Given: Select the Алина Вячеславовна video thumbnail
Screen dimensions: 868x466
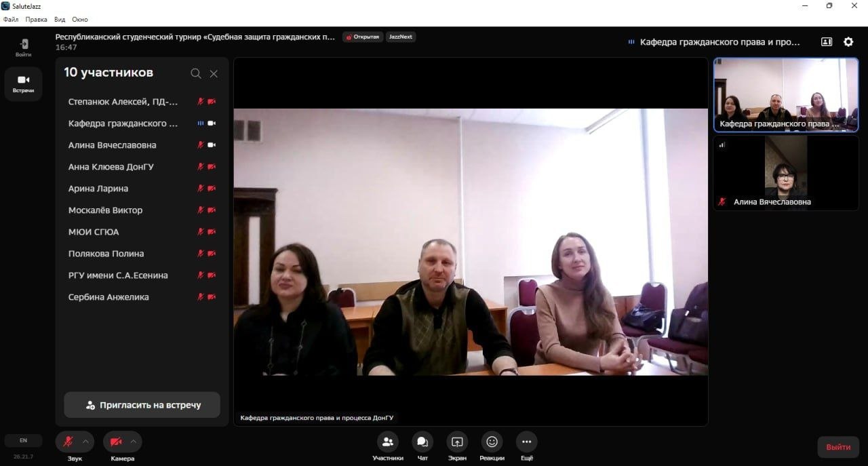Looking at the screenshot, I should click(x=785, y=172).
